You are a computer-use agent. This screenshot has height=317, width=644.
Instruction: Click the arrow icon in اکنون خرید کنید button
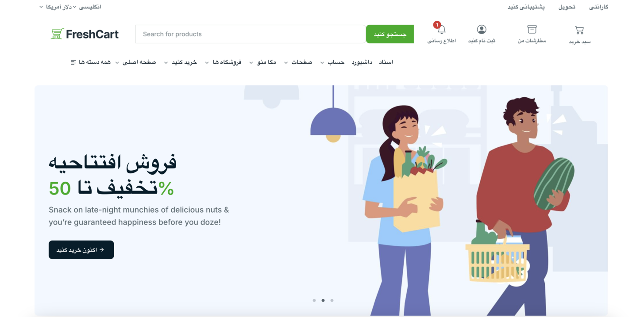pos(102,250)
